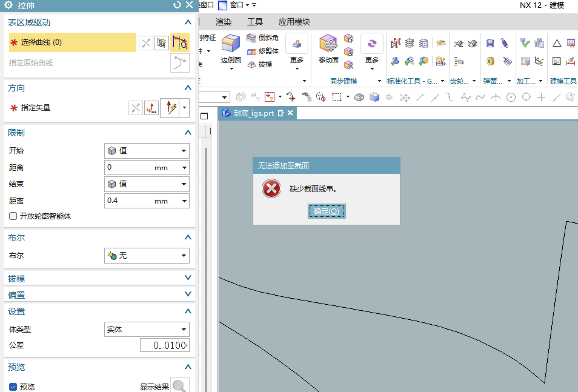Click the inferred vector icon
578x392 pixels.
[x=170, y=108]
